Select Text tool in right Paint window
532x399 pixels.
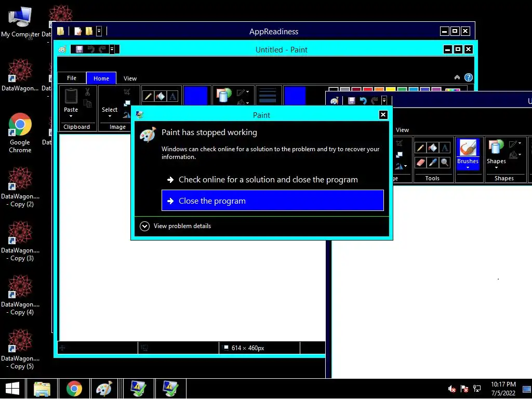tap(445, 148)
